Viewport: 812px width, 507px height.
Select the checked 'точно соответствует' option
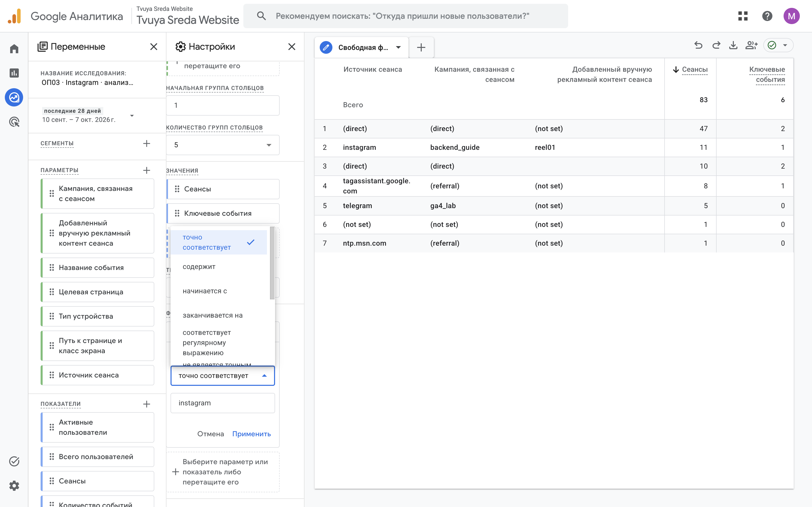(218, 242)
